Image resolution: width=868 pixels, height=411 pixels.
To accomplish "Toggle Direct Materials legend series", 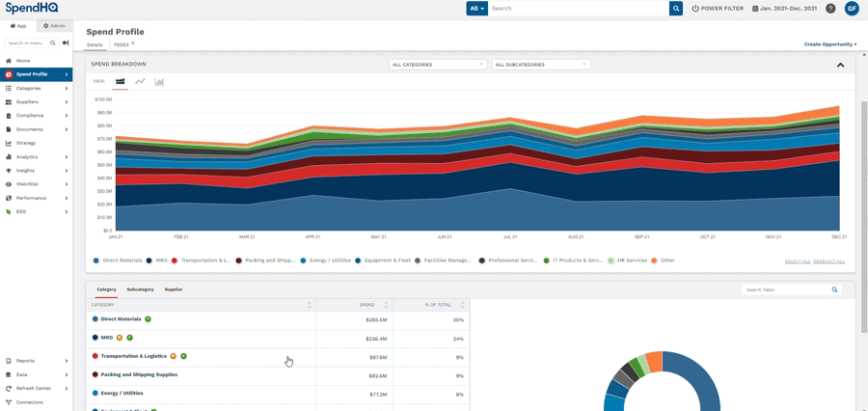I will click(118, 260).
